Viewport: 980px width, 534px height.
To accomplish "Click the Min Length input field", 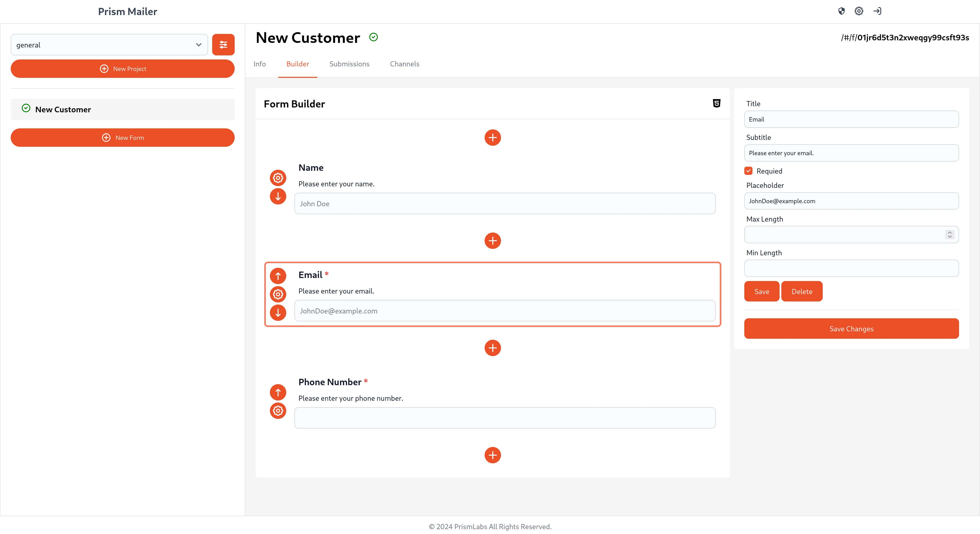I will tap(851, 269).
